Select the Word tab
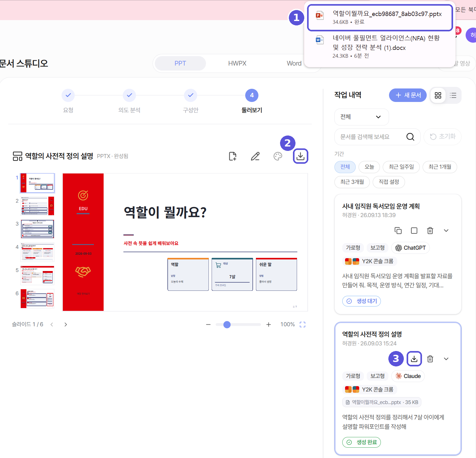476x458 pixels. (294, 63)
